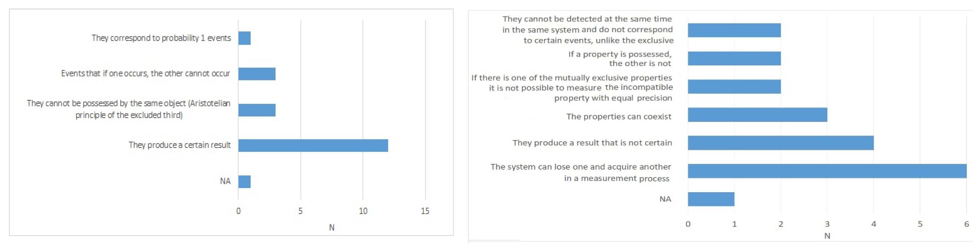
Task: Click the 'mutually exclusive properties' bar
Action: click(x=734, y=87)
